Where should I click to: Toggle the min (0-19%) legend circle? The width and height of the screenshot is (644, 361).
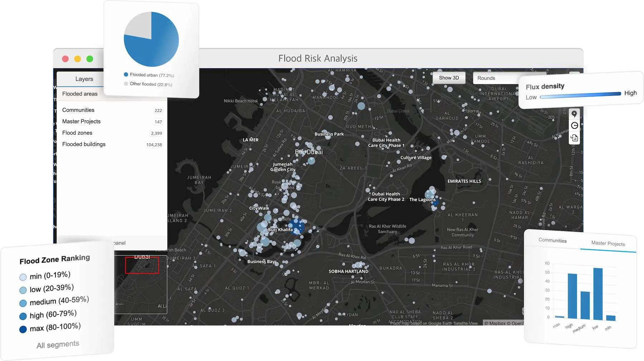coord(23,277)
